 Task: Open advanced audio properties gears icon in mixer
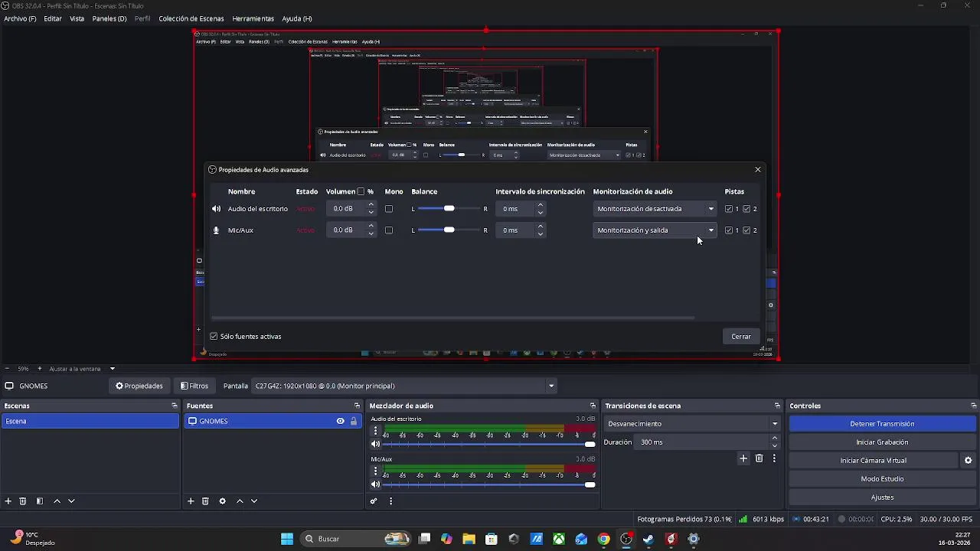click(x=374, y=501)
